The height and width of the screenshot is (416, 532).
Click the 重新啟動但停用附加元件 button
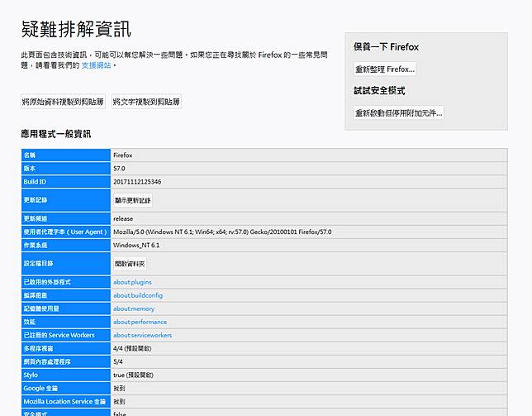pyautogui.click(x=398, y=113)
